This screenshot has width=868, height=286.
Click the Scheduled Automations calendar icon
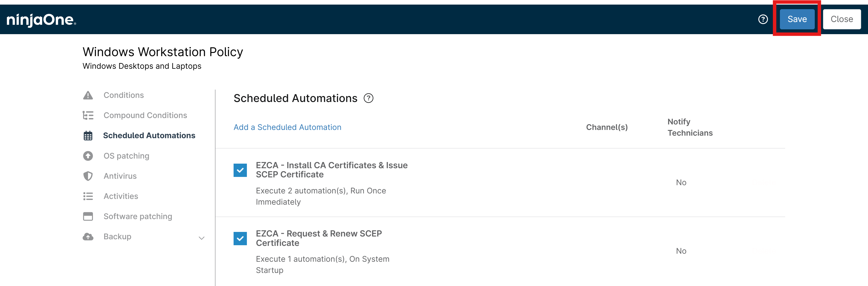point(88,136)
